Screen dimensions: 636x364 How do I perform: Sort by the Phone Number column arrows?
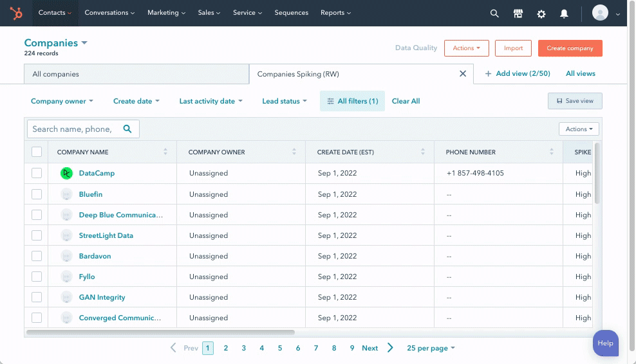tap(552, 152)
